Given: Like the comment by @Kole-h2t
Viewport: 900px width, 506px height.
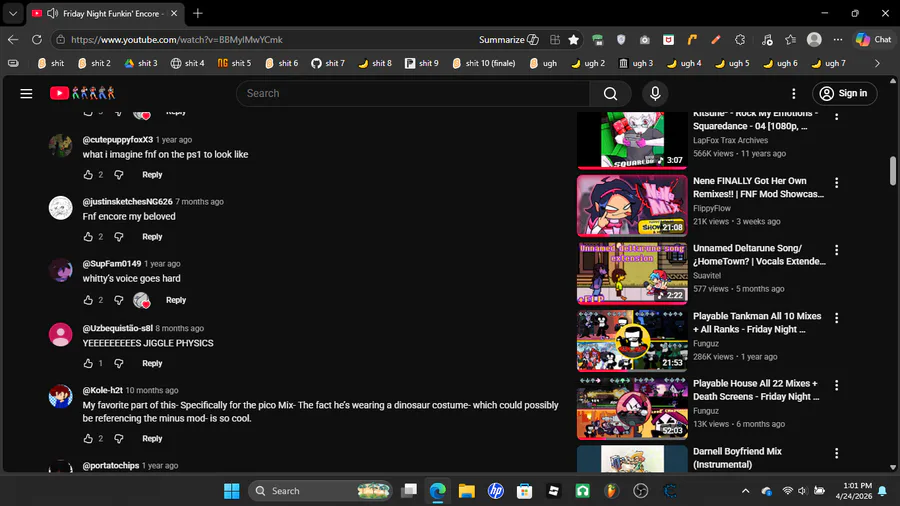Looking at the screenshot, I should [88, 438].
